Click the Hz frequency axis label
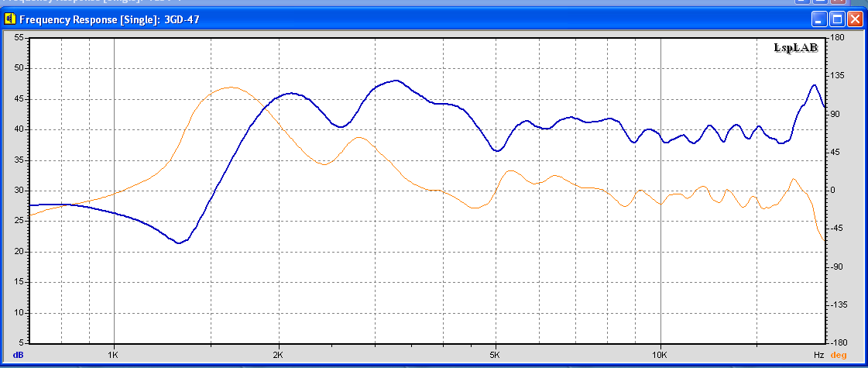 [x=818, y=354]
